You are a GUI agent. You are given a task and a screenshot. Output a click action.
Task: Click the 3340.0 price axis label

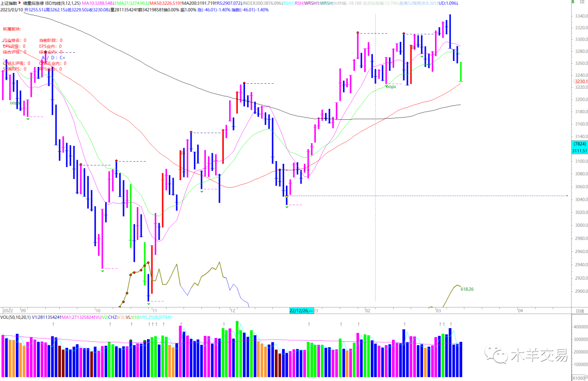coord(581,16)
